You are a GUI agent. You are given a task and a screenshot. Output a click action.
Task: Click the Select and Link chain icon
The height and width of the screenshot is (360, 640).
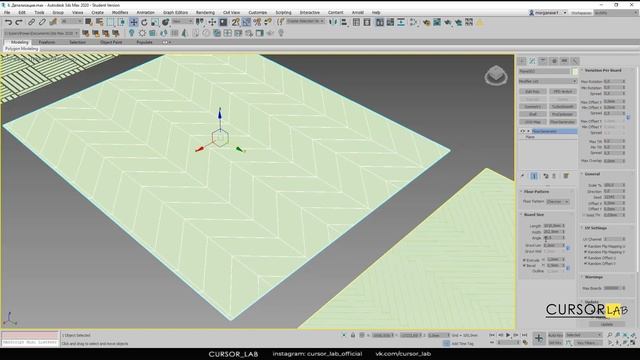(x=31, y=22)
